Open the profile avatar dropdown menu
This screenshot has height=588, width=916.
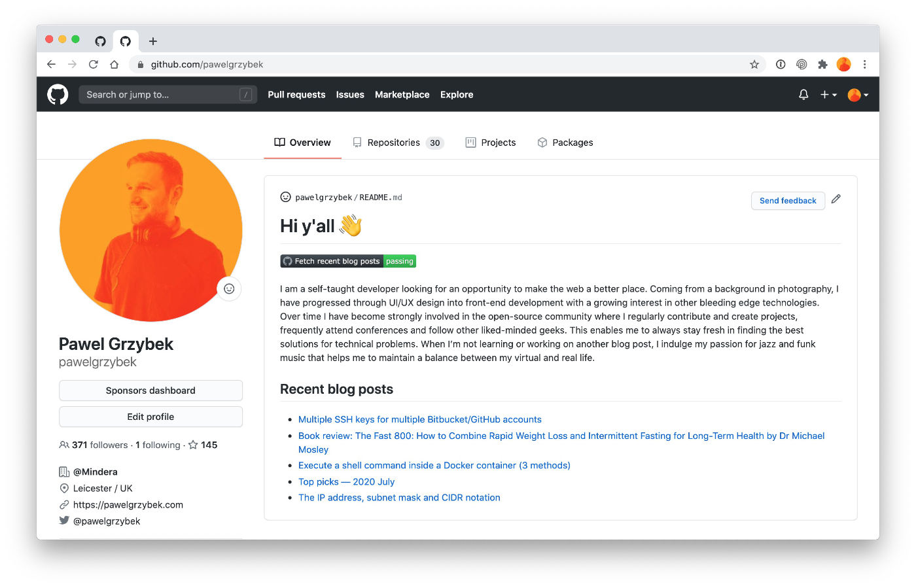click(x=856, y=94)
